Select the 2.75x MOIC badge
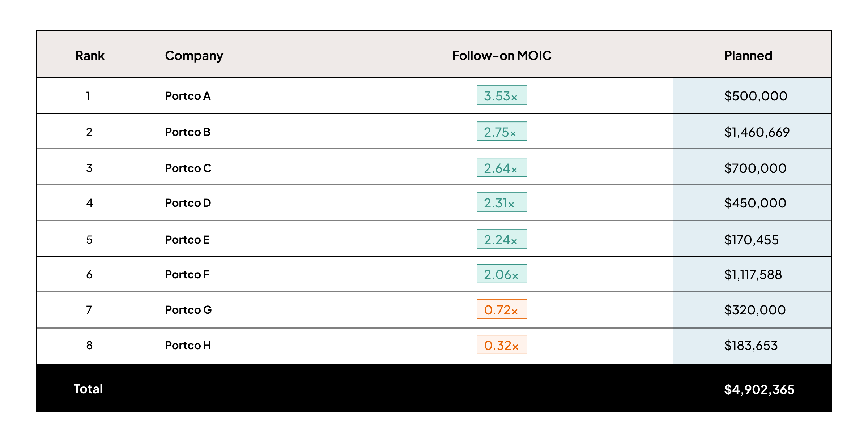Screen dimensions: 868x441 click(502, 132)
